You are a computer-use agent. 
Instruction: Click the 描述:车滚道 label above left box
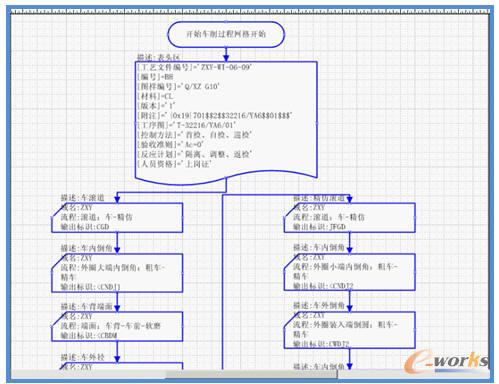82,198
